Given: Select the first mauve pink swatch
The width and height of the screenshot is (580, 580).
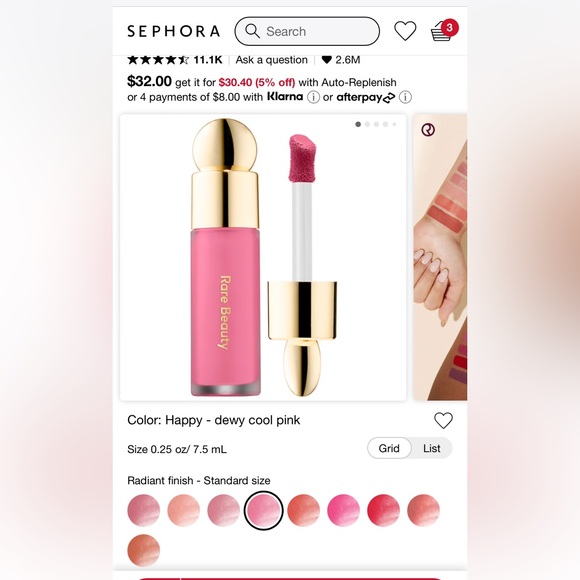Looking at the screenshot, I should pos(144,510).
